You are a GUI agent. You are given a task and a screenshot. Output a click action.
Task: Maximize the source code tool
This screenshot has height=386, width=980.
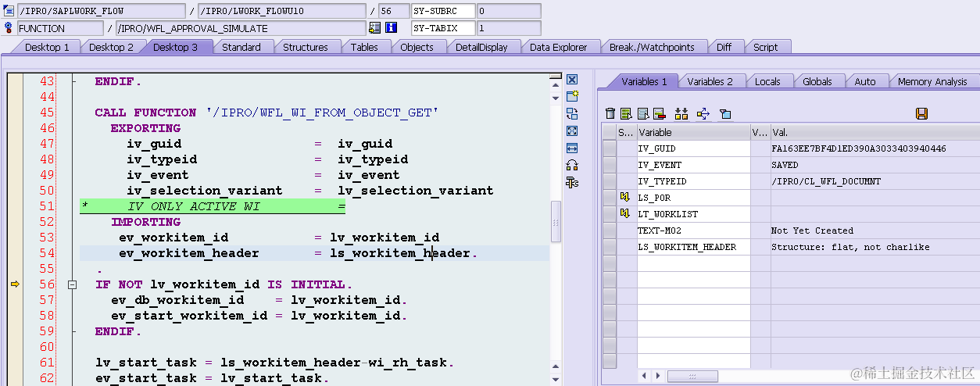(571, 130)
